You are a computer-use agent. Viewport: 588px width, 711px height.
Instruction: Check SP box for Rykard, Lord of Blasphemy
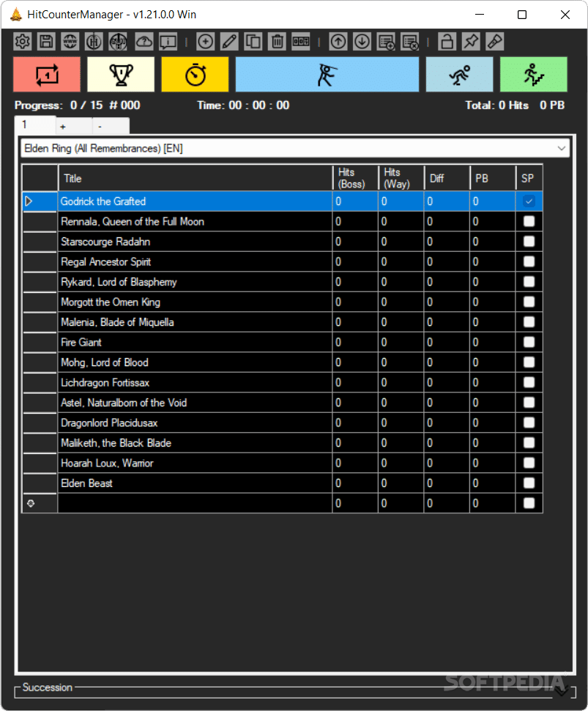(x=529, y=282)
